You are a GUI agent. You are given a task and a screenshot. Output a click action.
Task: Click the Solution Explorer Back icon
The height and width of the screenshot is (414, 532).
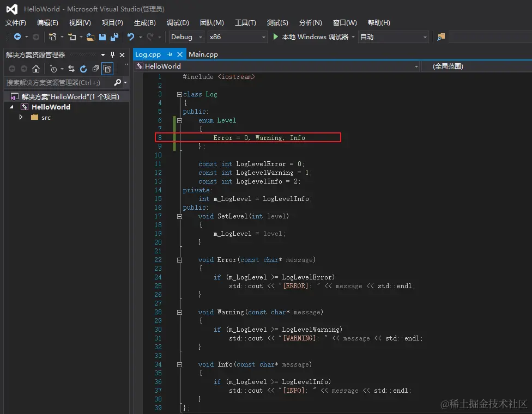(12, 69)
